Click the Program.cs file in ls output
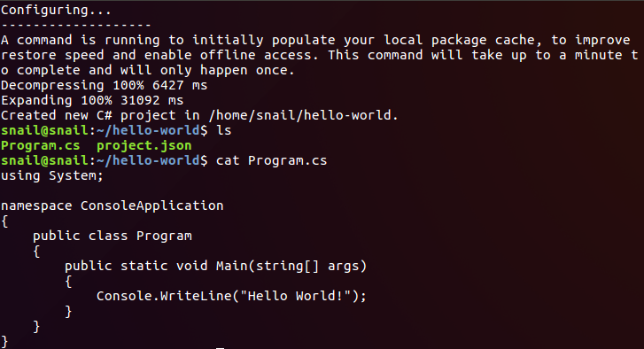 coord(40,146)
